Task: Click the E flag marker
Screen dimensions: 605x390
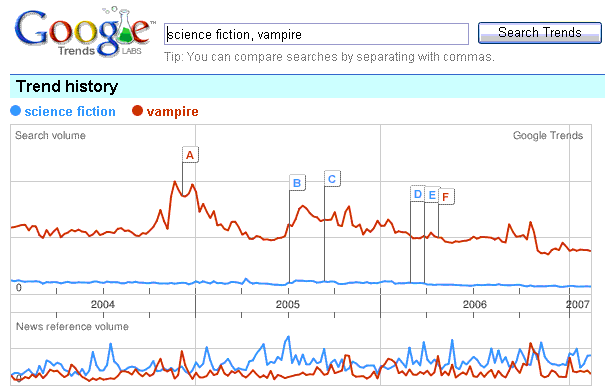Action: click(x=432, y=195)
